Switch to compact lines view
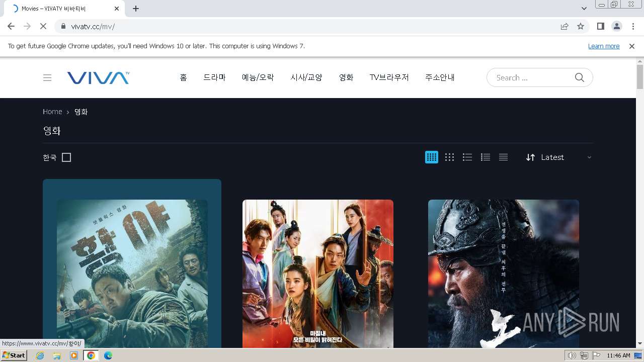This screenshot has width=644, height=362. pyautogui.click(x=503, y=157)
